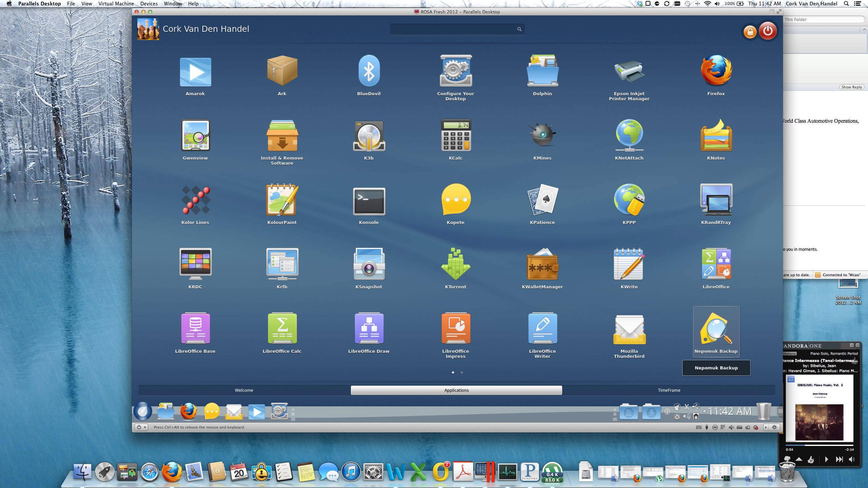Toggle play in Pandora player

826,459
